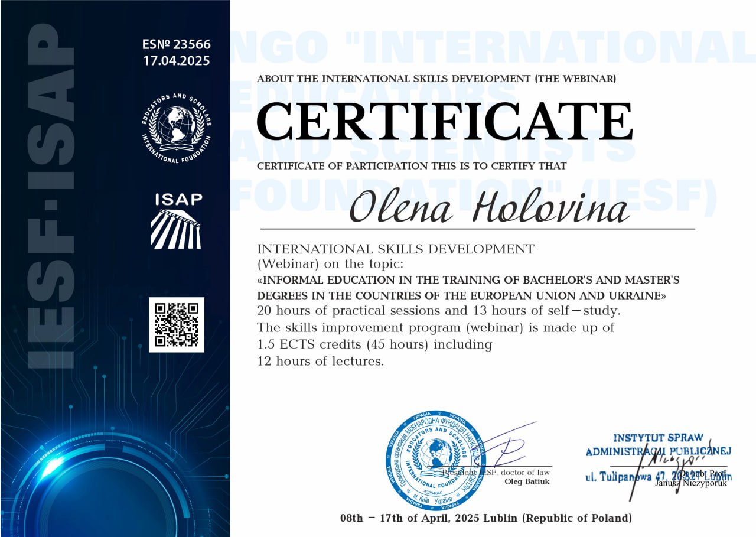This screenshot has width=756, height=537.
Task: Click the name Oleg Batiuk under the signature
Action: 527,481
